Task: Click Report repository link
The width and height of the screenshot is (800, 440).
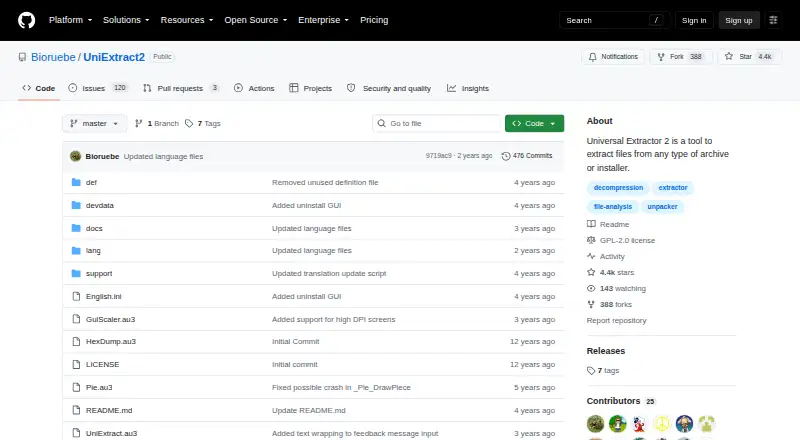Action: [616, 321]
